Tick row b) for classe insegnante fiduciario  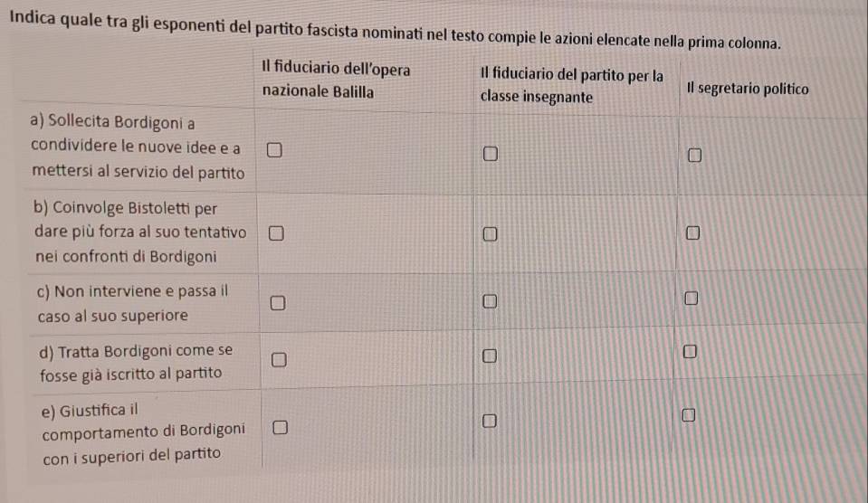[490, 234]
